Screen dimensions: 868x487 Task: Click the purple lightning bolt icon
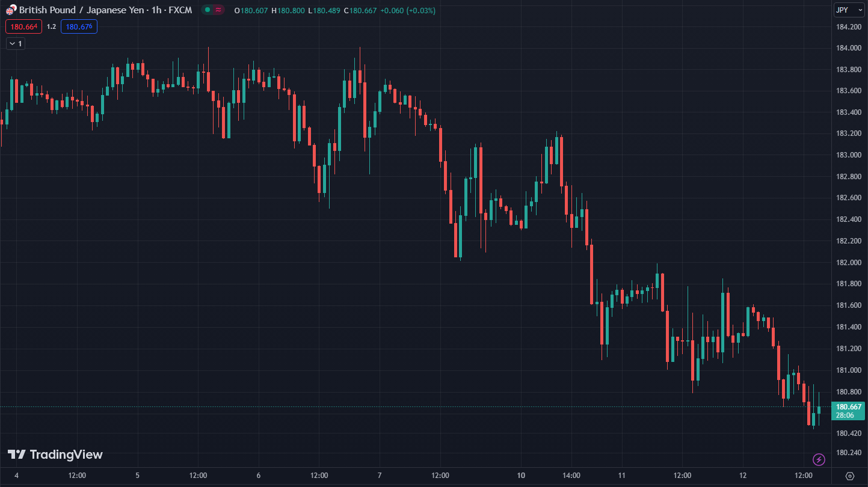(x=819, y=460)
